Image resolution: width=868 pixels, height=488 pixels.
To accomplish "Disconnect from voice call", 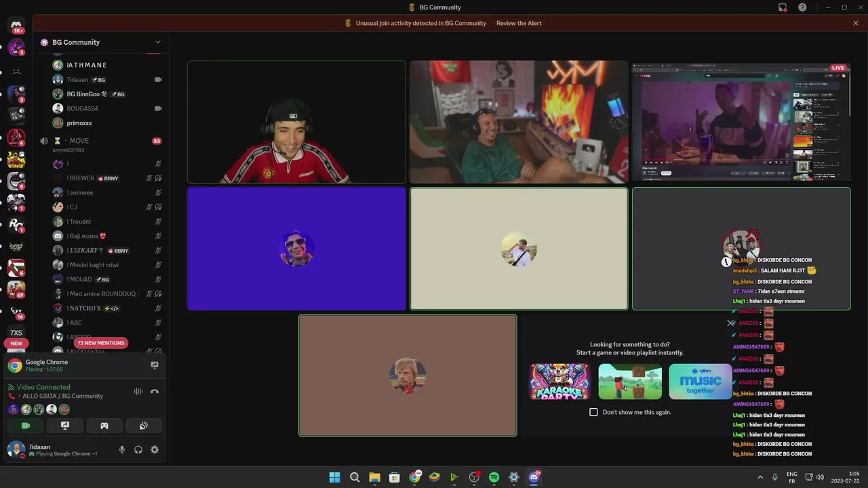I will [x=155, y=391].
